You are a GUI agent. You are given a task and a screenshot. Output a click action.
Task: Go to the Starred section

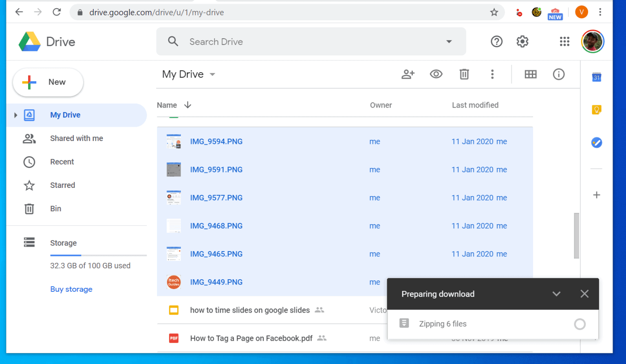pos(62,185)
